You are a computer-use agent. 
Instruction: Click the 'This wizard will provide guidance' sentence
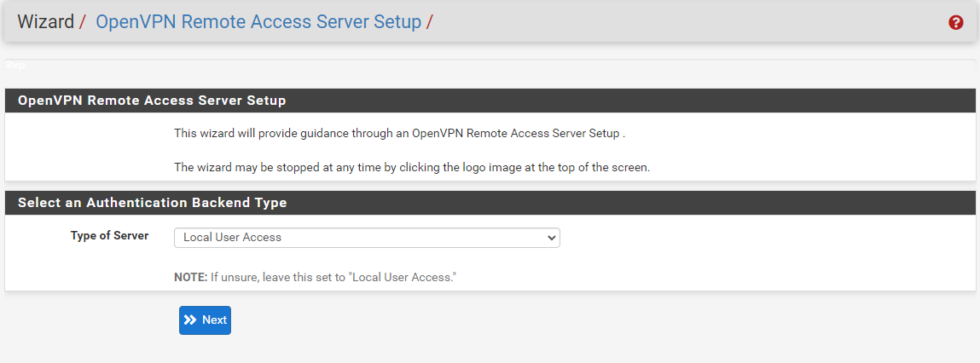(399, 134)
